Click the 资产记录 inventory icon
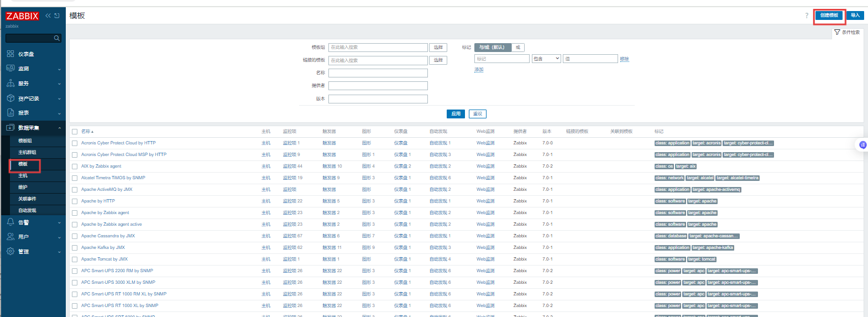The width and height of the screenshot is (868, 317). coord(11,98)
